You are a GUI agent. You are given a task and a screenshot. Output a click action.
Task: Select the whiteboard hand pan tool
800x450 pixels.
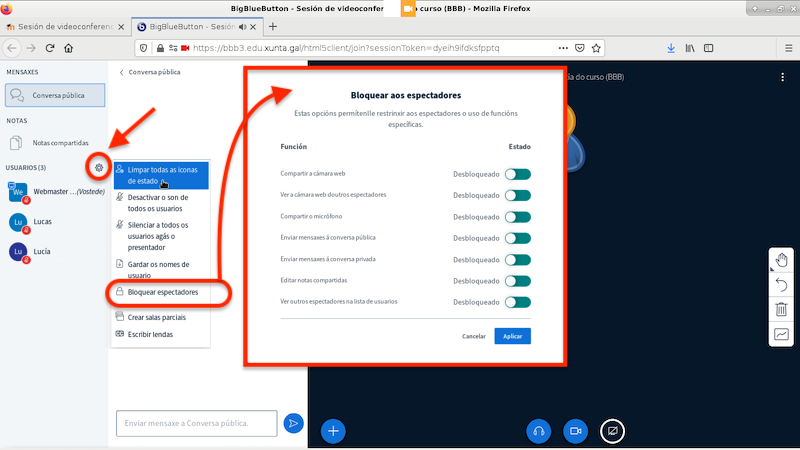pos(781,261)
